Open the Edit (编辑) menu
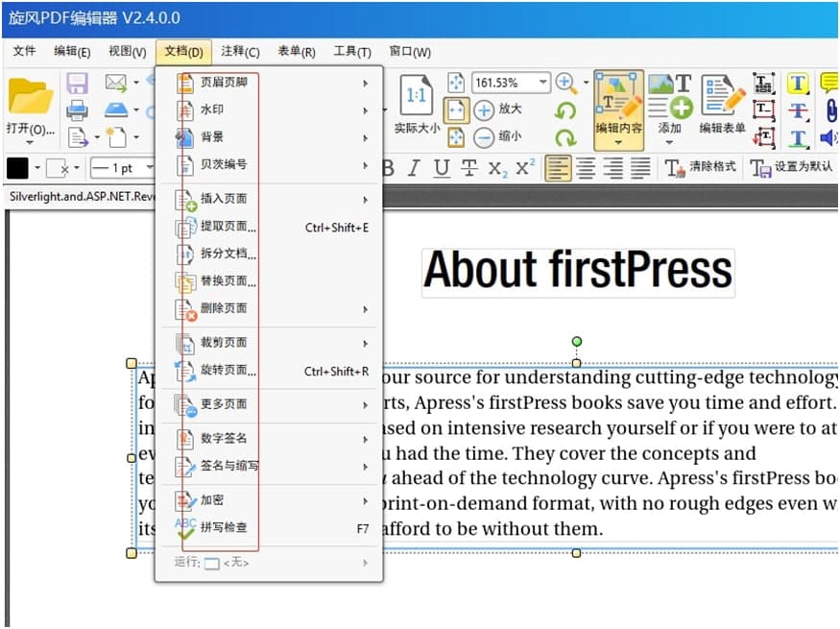 [x=72, y=52]
